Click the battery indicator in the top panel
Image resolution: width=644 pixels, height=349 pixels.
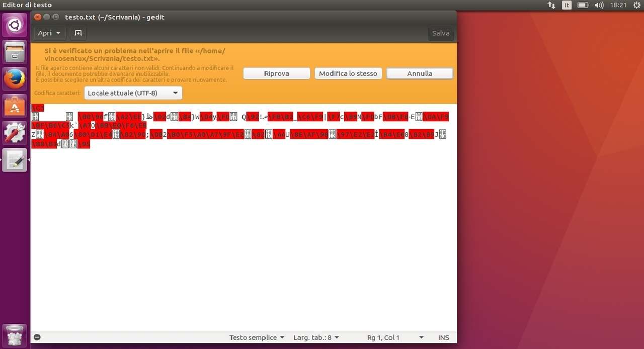[583, 5]
